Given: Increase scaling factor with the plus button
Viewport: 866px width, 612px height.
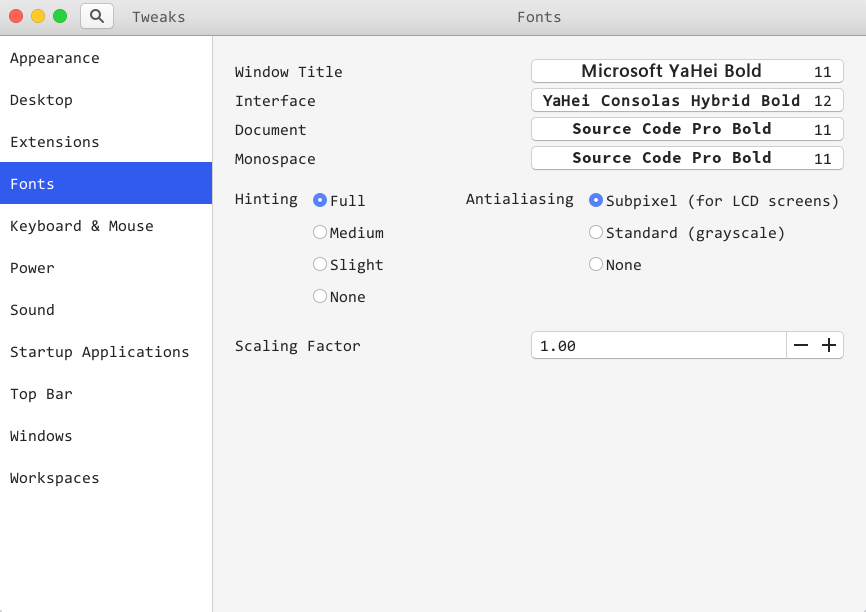Looking at the screenshot, I should click(829, 345).
